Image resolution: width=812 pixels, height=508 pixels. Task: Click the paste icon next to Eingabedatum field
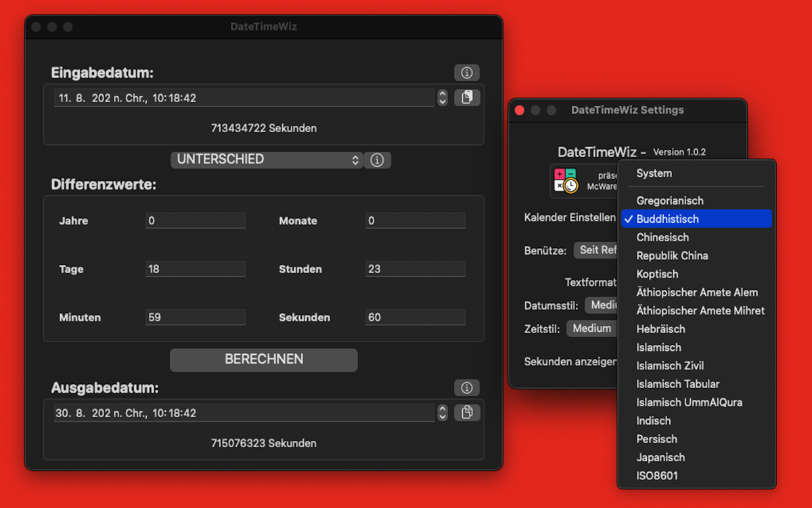pos(467,98)
